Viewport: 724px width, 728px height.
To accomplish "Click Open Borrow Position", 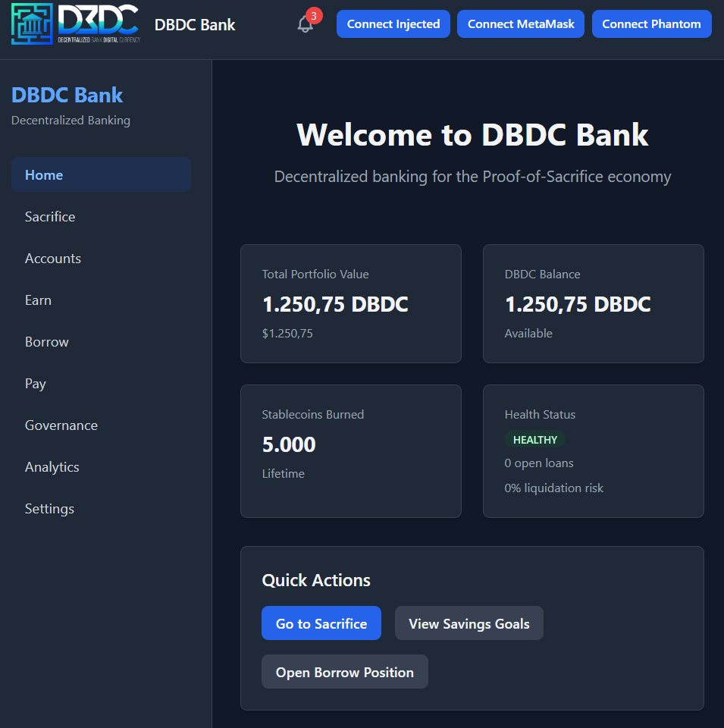I will coord(344,671).
